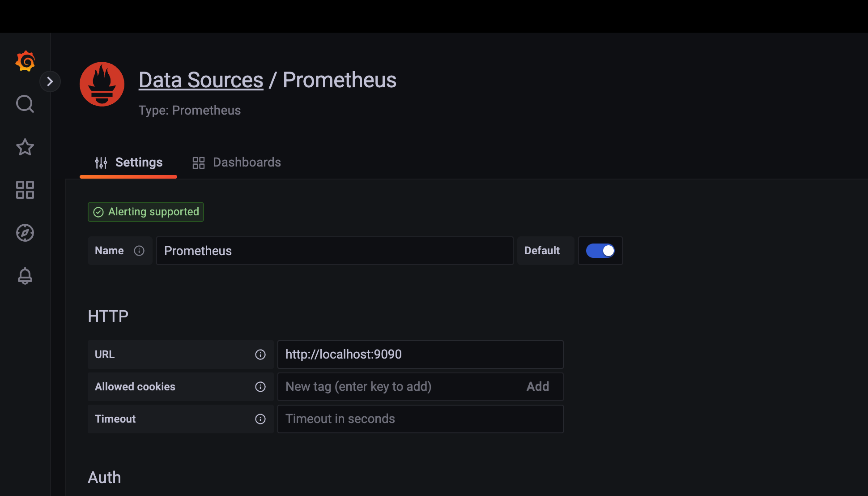
Task: Switch to the Settings tab
Action: coord(128,162)
